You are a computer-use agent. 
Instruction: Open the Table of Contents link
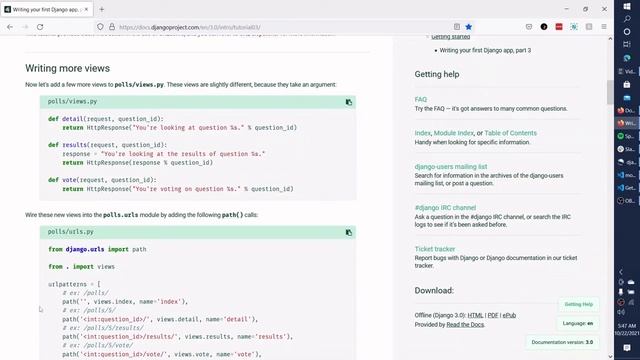click(511, 133)
